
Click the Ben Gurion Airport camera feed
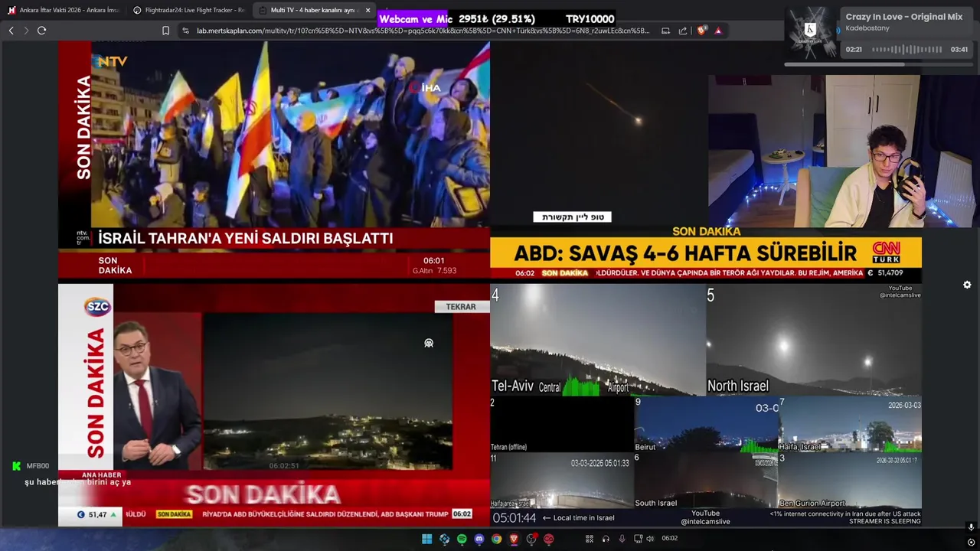click(x=850, y=481)
